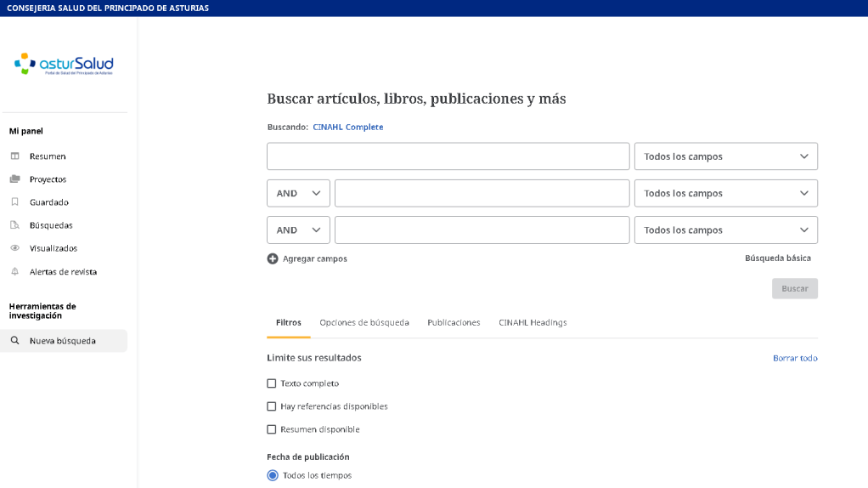The height and width of the screenshot is (488, 868).
Task: Open the first AND operator dropdown
Action: click(298, 193)
